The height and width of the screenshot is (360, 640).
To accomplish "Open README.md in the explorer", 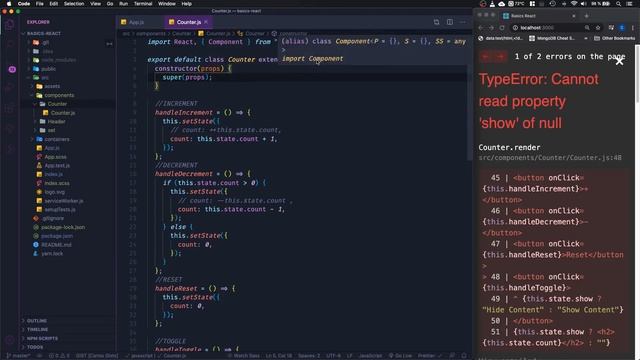I will (56, 245).
